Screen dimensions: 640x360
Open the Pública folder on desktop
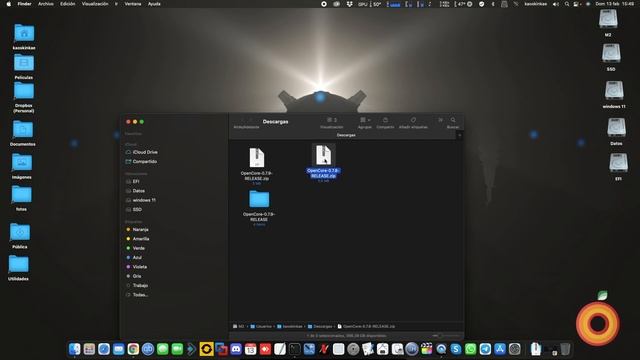(x=20, y=232)
